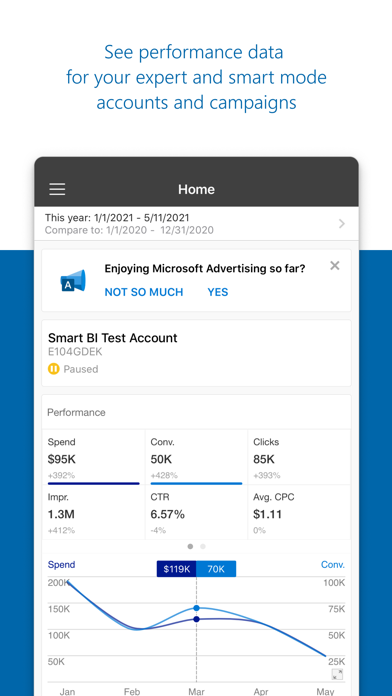This screenshot has width=392, height=696.
Task: Click the 1.3M impressions value
Action: pos(61,514)
